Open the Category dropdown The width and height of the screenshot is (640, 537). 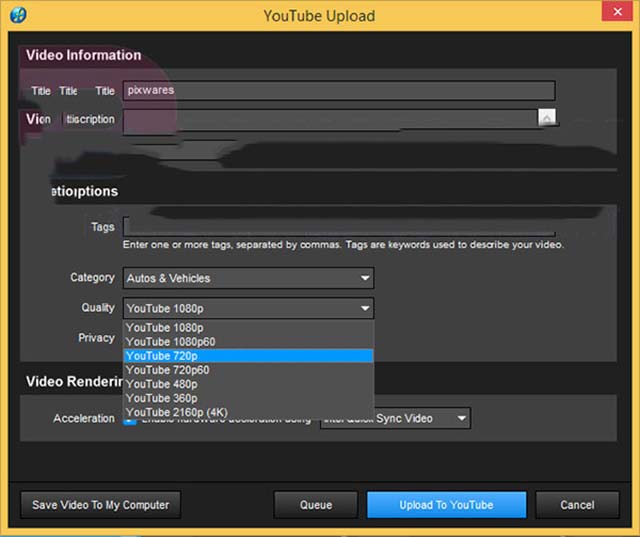(x=248, y=278)
